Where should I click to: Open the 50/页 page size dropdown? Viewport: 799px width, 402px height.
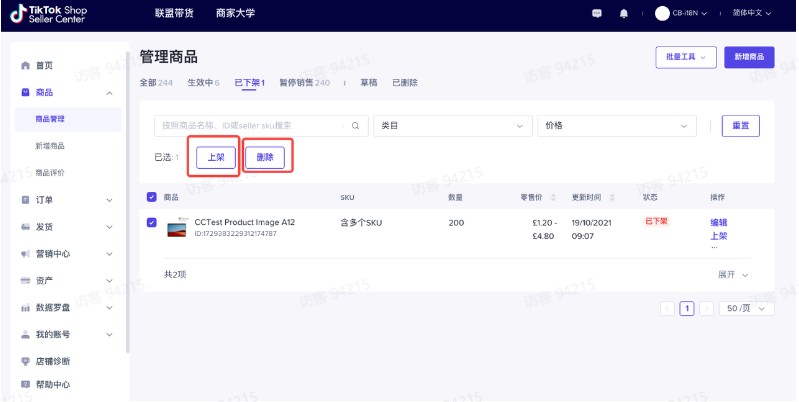click(746, 309)
